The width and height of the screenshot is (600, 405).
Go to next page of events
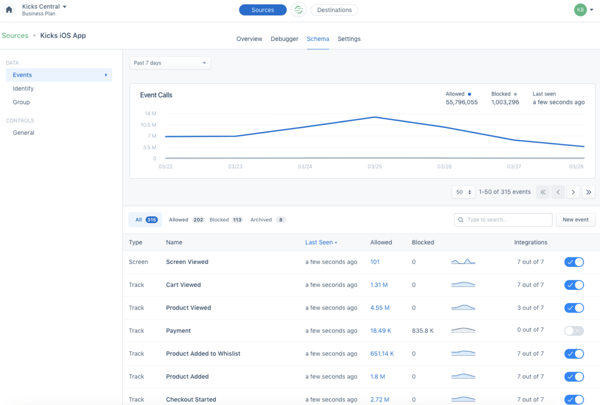point(573,192)
